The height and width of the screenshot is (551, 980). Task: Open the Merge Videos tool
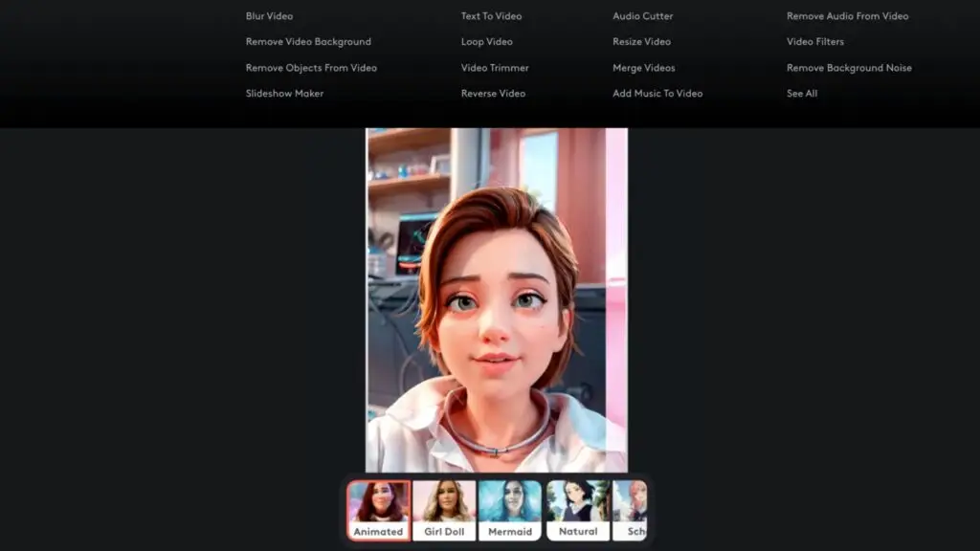pos(642,67)
